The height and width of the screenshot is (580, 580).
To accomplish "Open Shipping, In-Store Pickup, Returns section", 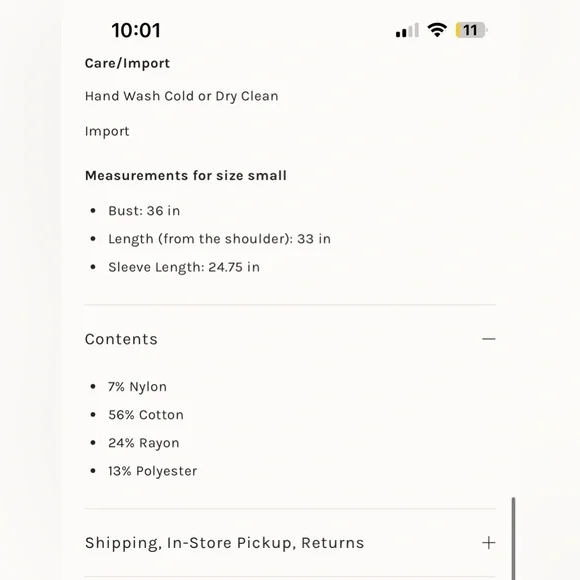I will click(x=290, y=543).
